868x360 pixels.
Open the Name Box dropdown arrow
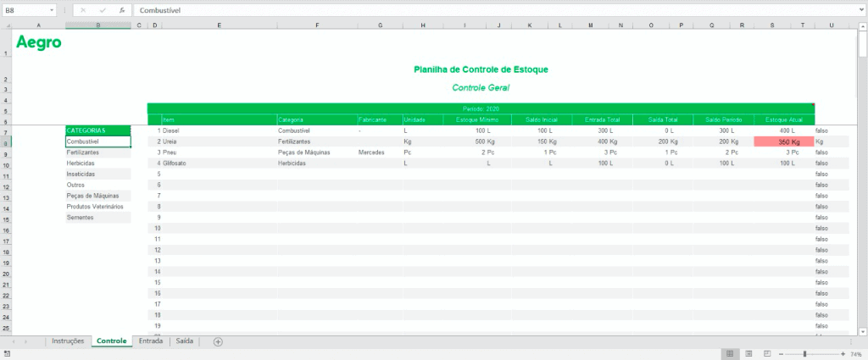click(52, 10)
